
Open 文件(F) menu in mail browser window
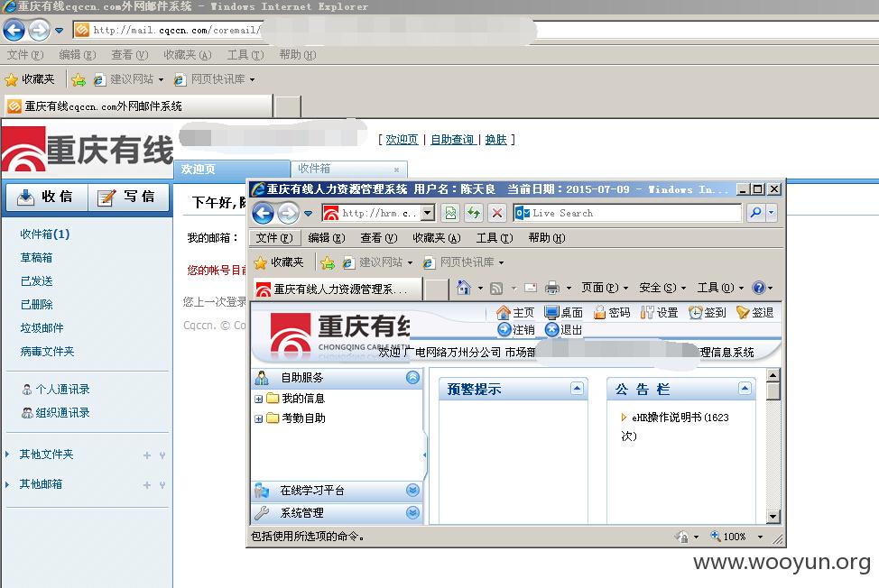(x=25, y=55)
